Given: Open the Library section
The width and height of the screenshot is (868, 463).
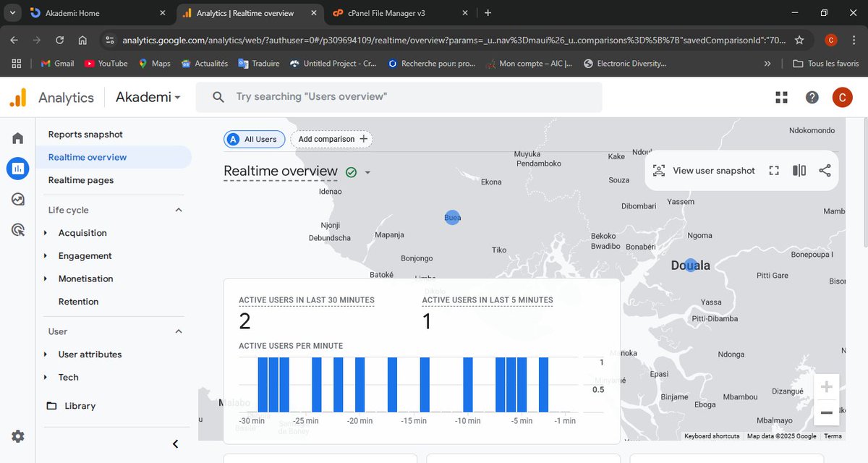Looking at the screenshot, I should click(80, 406).
